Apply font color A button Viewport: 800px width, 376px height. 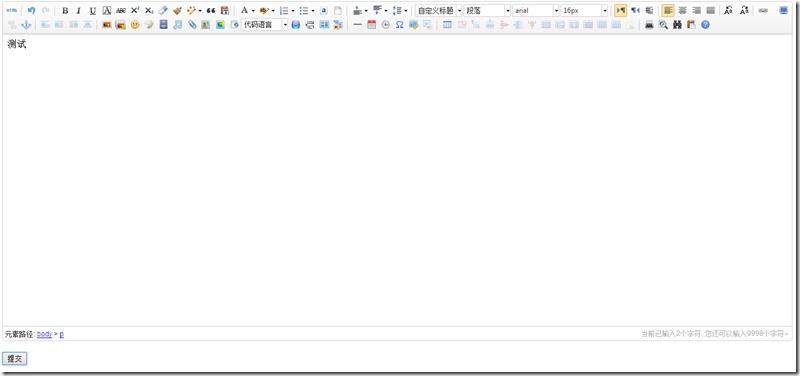[244, 10]
